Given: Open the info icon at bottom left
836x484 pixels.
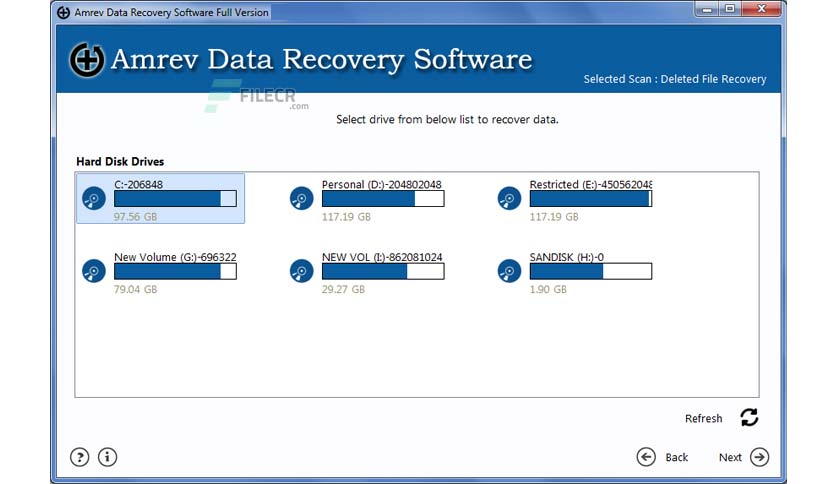Looking at the screenshot, I should coord(107,457).
